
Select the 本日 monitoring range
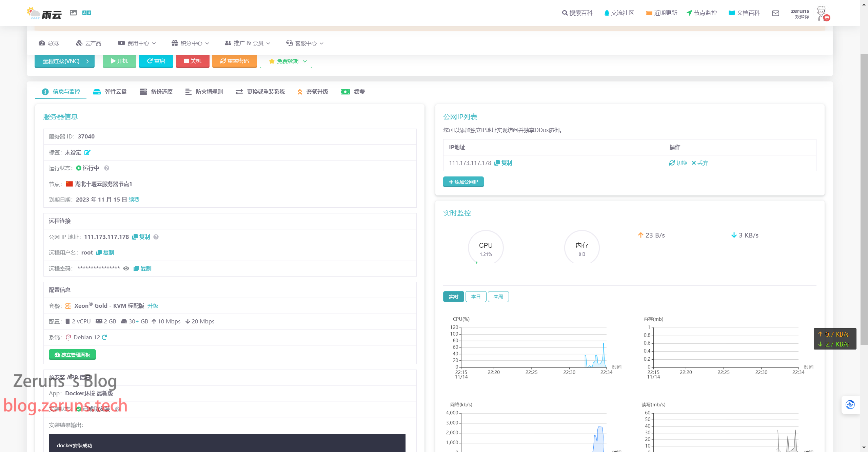pyautogui.click(x=476, y=297)
